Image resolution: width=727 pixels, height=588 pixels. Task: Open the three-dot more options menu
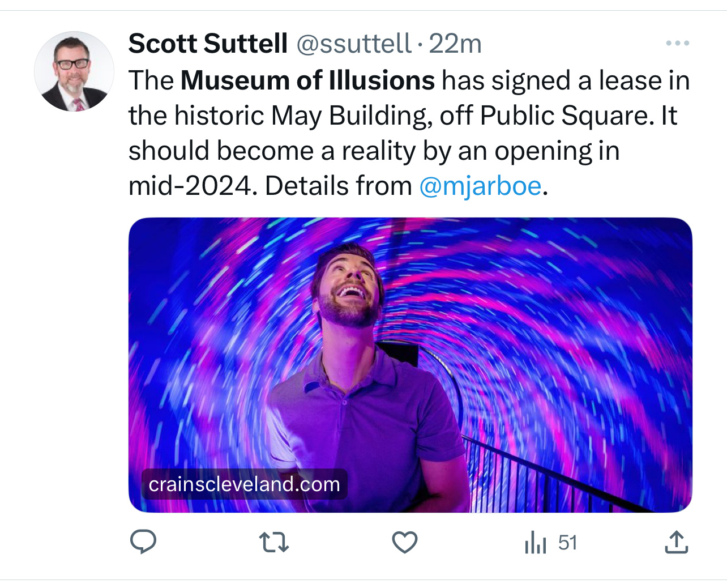click(x=677, y=43)
